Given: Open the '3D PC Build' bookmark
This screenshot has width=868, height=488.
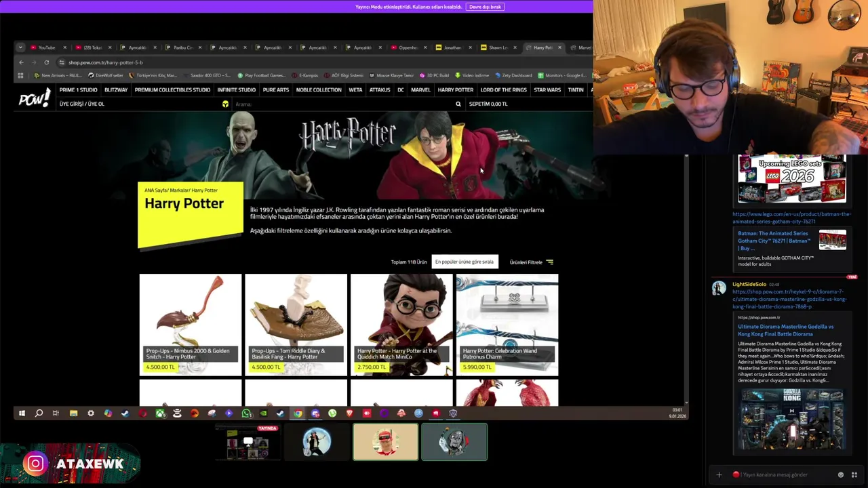Looking at the screenshot, I should click(434, 75).
